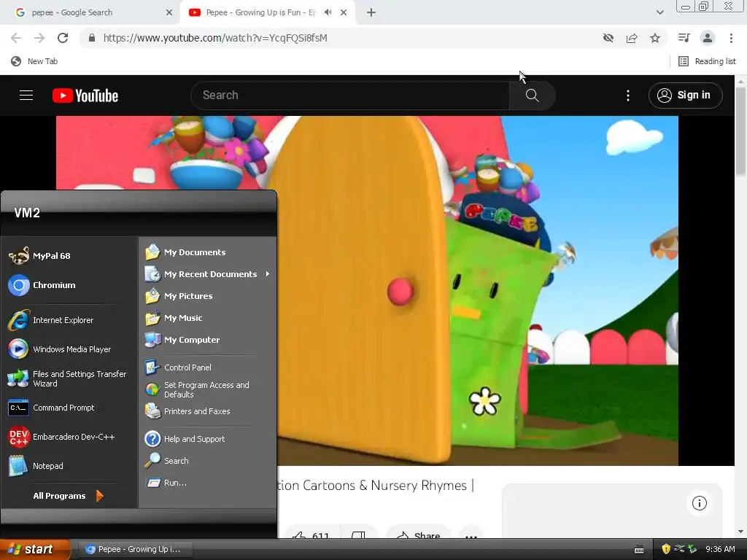Open Chromium three-dot menu
Viewport: 747px width, 560px height.
pyautogui.click(x=731, y=38)
